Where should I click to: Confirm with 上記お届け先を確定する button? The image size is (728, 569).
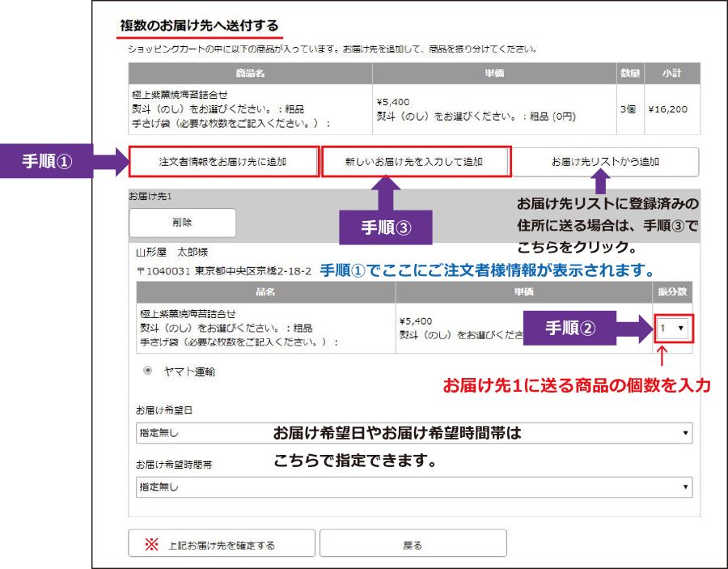click(x=221, y=545)
